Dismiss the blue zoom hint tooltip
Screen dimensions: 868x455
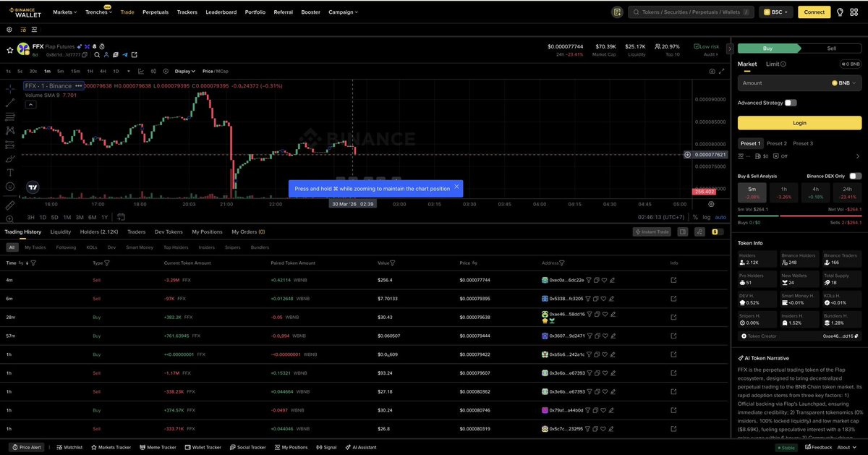456,187
